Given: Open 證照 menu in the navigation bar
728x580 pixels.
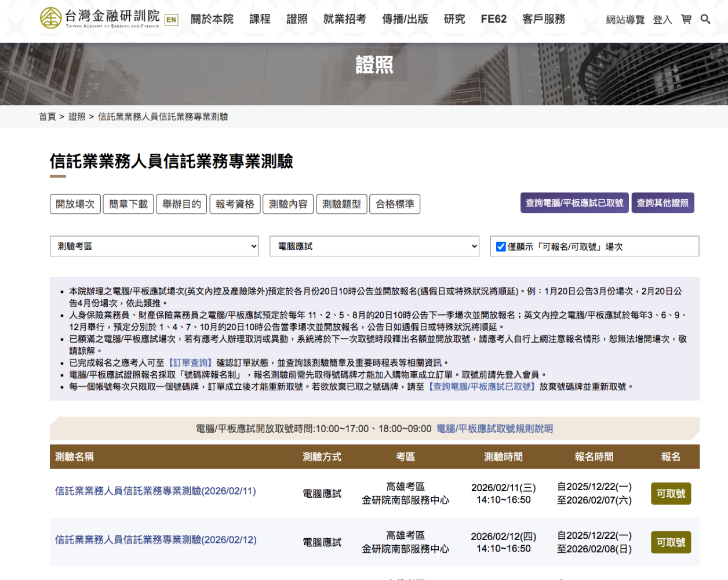Looking at the screenshot, I should point(297,19).
